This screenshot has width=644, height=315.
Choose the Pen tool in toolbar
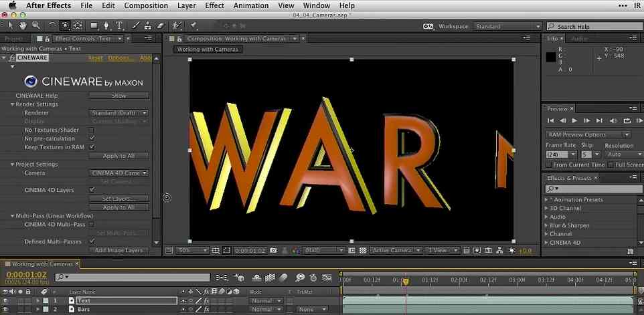(x=107, y=26)
